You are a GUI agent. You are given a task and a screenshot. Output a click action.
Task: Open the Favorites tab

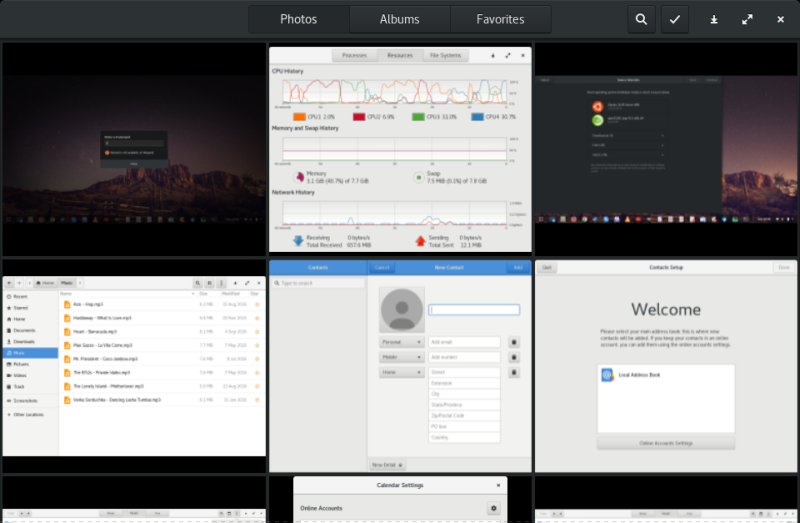pyautogui.click(x=500, y=19)
